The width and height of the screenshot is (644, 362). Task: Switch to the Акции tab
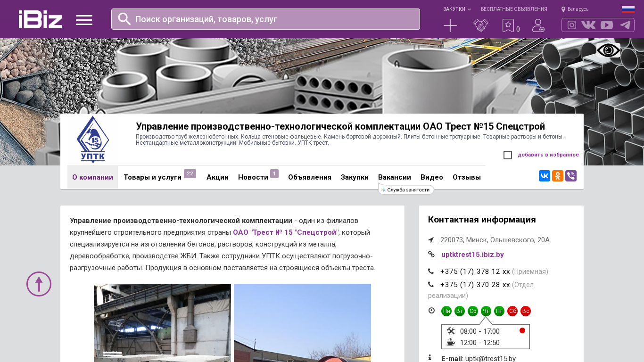click(x=217, y=177)
